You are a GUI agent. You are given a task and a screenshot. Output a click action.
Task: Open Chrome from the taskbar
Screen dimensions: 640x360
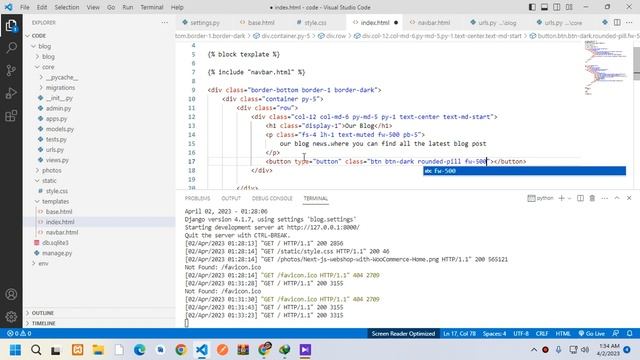(x=181, y=350)
